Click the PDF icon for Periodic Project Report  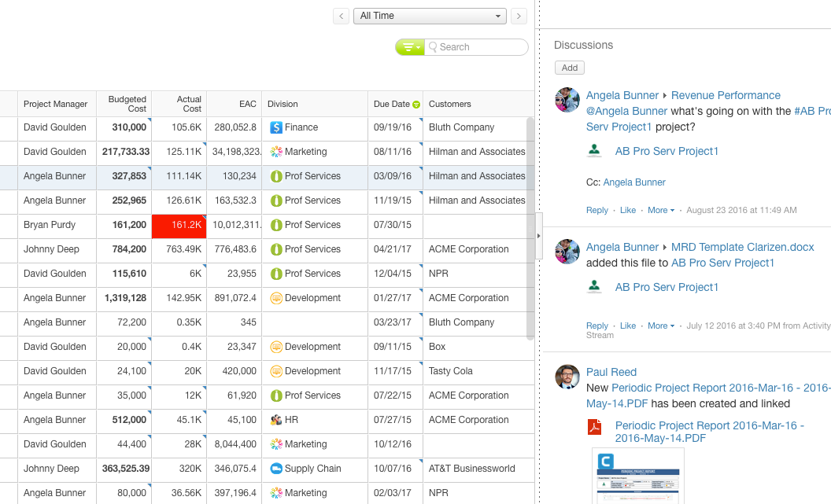click(595, 427)
